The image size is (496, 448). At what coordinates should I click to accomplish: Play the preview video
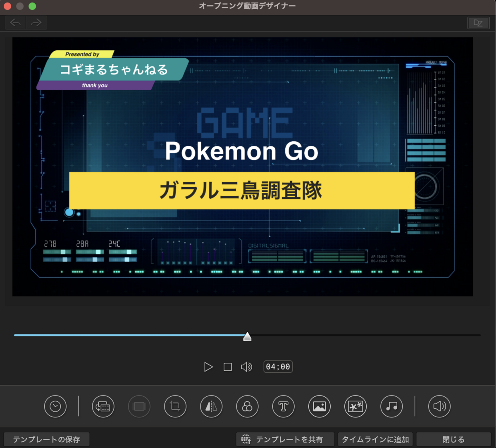[208, 367]
